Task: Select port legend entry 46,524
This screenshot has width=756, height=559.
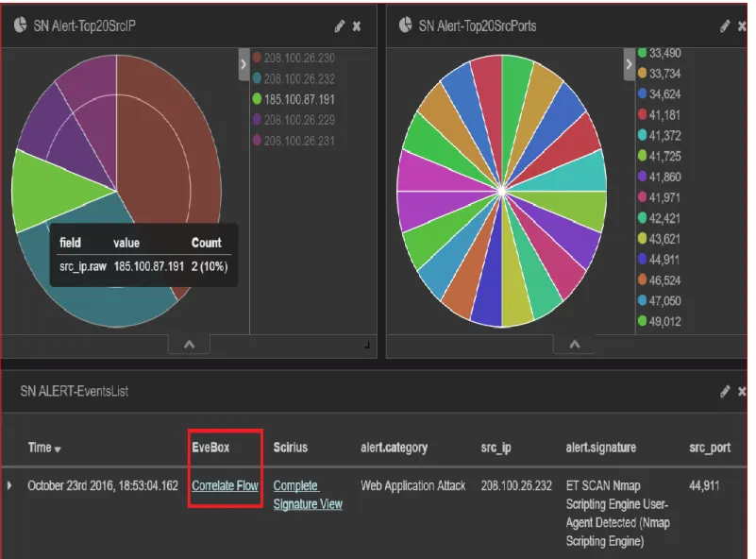Action: click(x=659, y=280)
